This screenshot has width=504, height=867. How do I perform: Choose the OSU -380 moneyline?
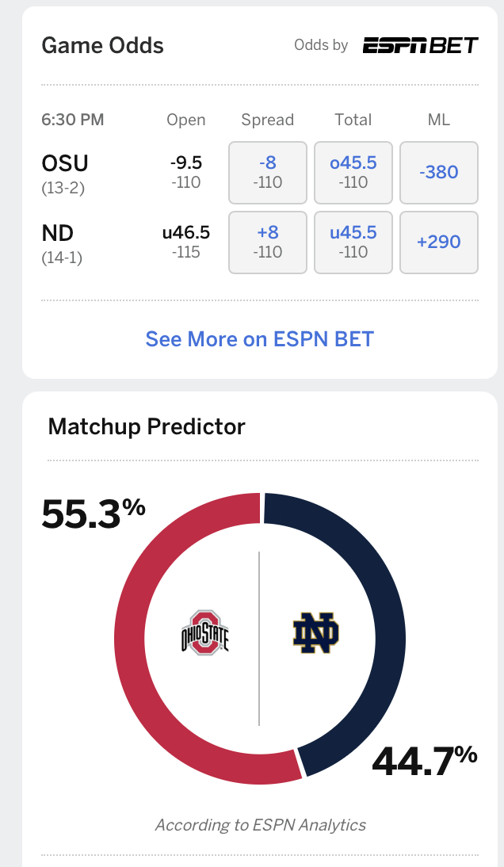[x=438, y=172]
